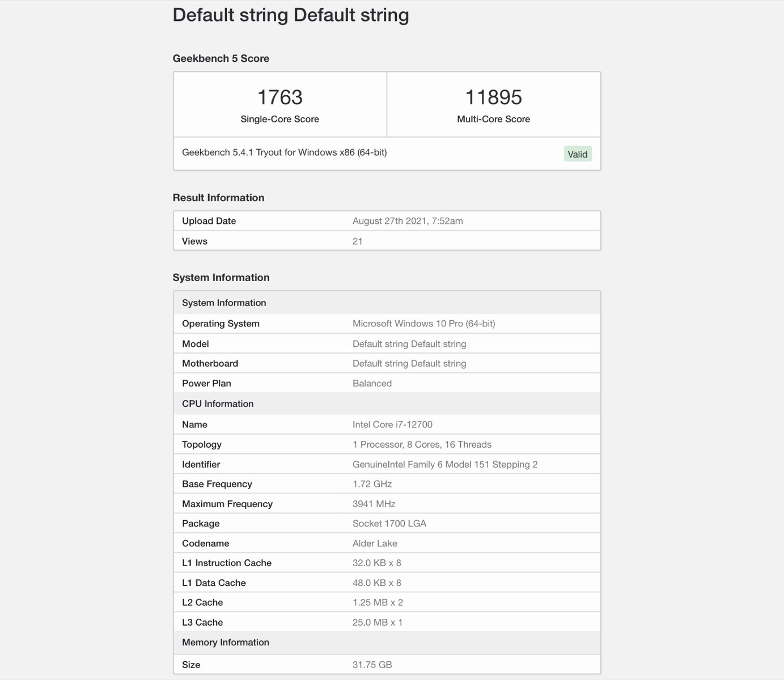Click the Power Plan value Balanced
The height and width of the screenshot is (680, 784).
(372, 383)
